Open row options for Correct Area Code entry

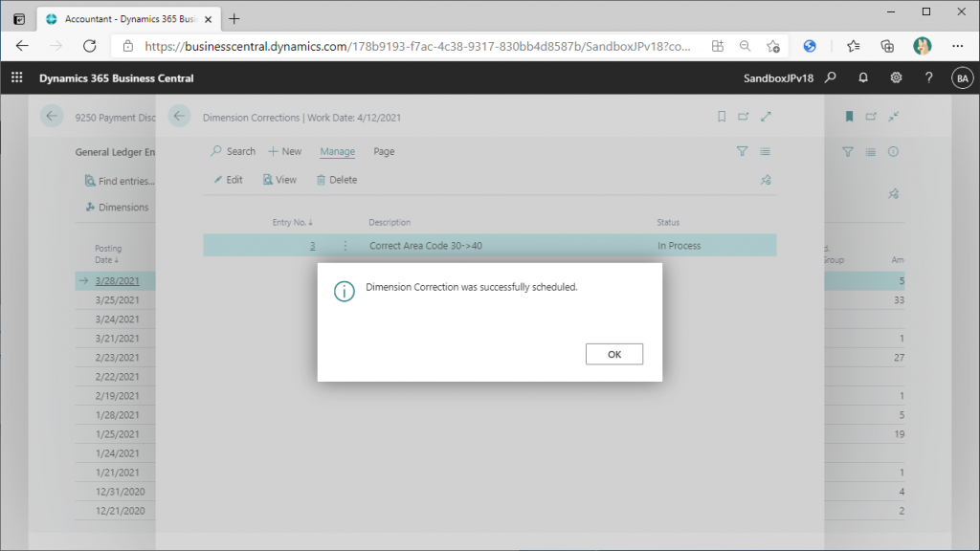pyautogui.click(x=345, y=246)
